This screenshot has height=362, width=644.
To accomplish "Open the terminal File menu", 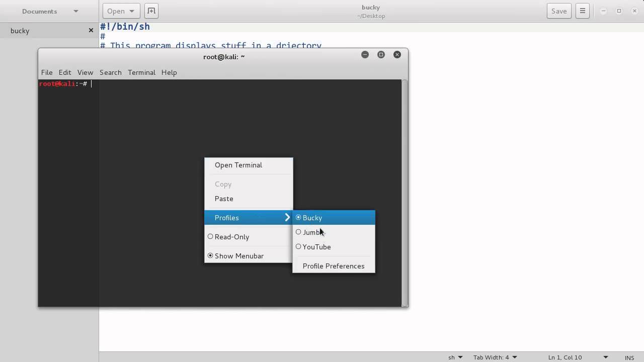I will click(x=47, y=72).
